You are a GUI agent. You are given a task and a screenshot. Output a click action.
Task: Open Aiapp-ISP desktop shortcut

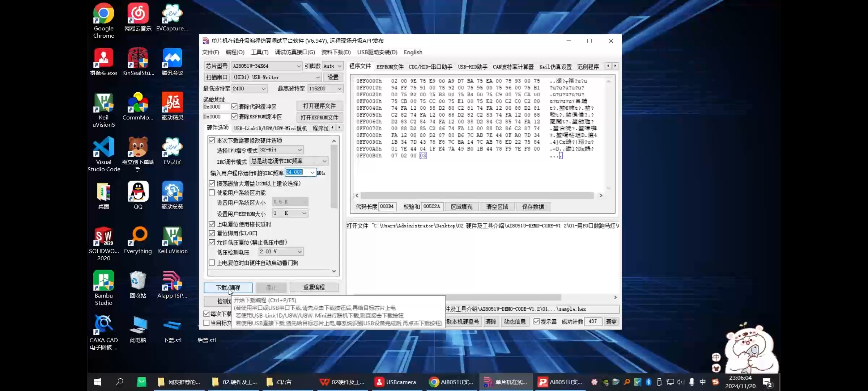[x=172, y=281]
